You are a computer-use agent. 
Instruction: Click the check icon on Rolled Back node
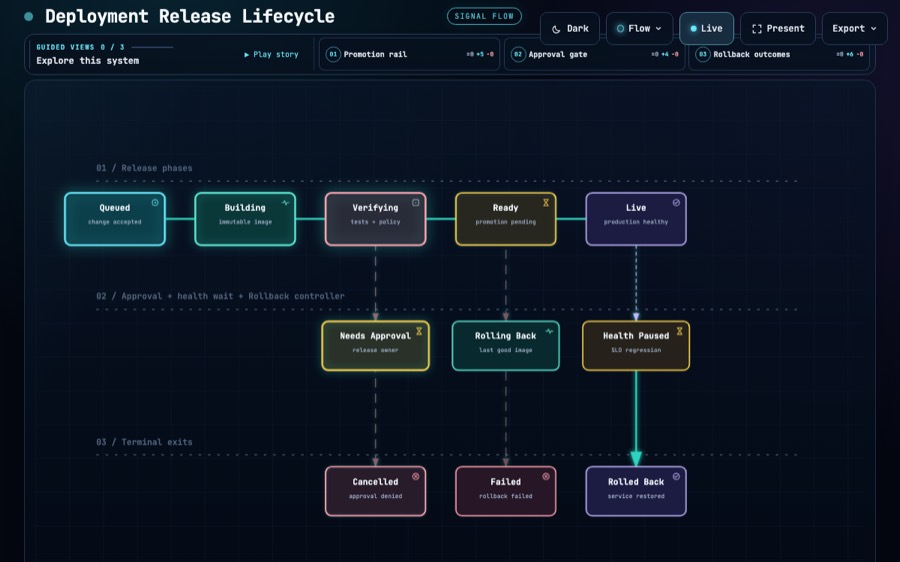(x=676, y=476)
